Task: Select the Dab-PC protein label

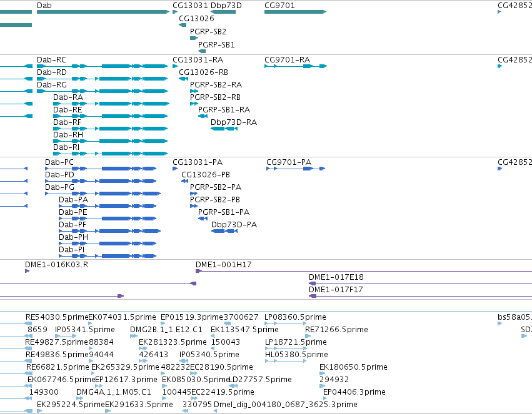Action: (59, 162)
